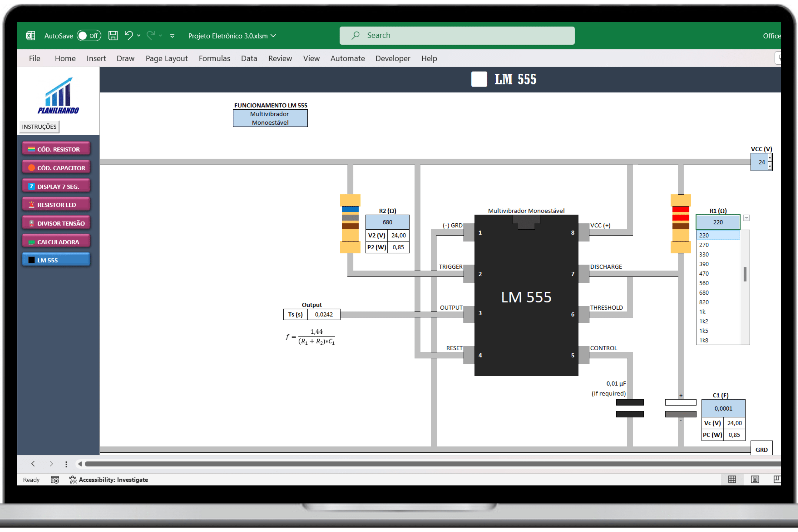798x532 pixels.
Task: Click the Save disk icon
Action: coord(113,36)
